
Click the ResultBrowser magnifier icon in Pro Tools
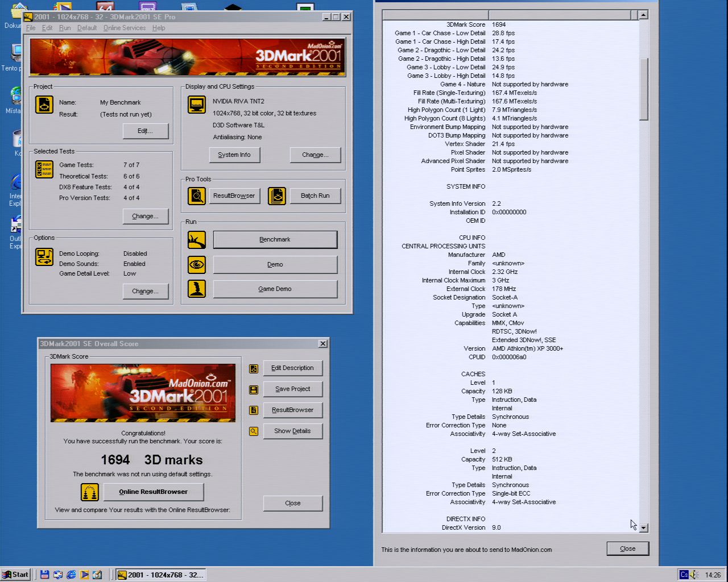click(x=197, y=196)
